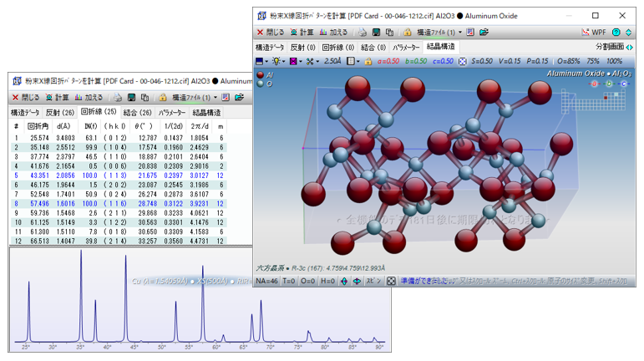Open 構造ファイル (1) dropdown in diffraction list window

(x=195, y=97)
